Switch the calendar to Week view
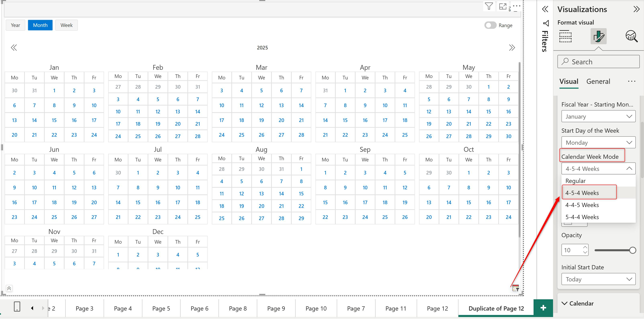 click(66, 25)
